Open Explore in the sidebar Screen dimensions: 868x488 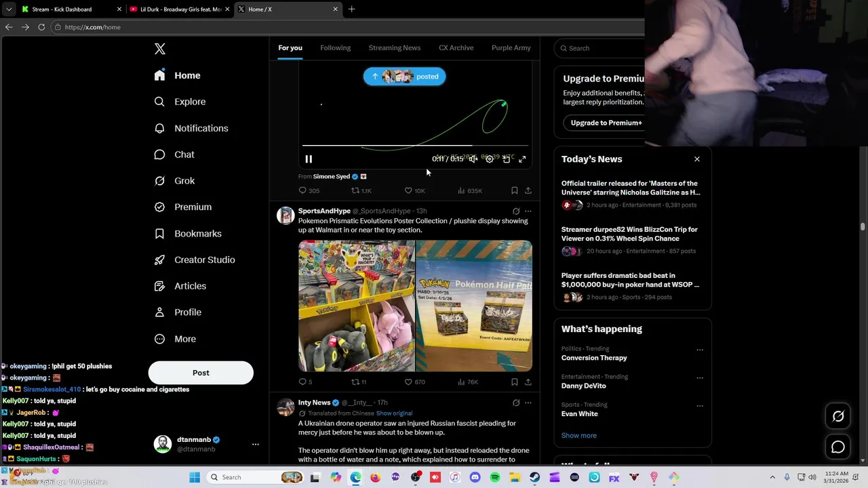click(180, 102)
